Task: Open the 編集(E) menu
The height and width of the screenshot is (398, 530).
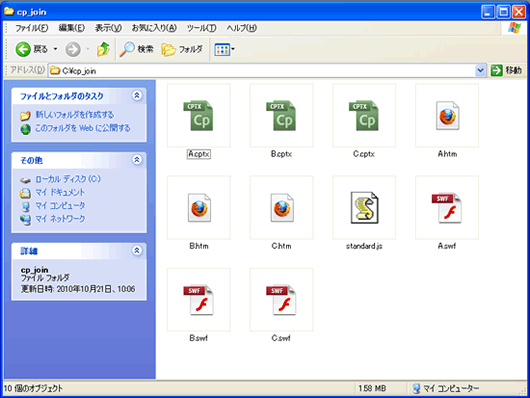Action: (71, 28)
